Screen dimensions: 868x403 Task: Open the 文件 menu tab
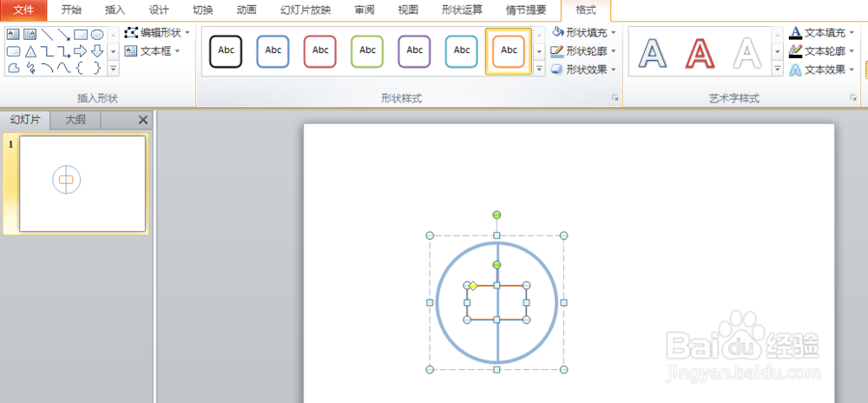point(23,10)
